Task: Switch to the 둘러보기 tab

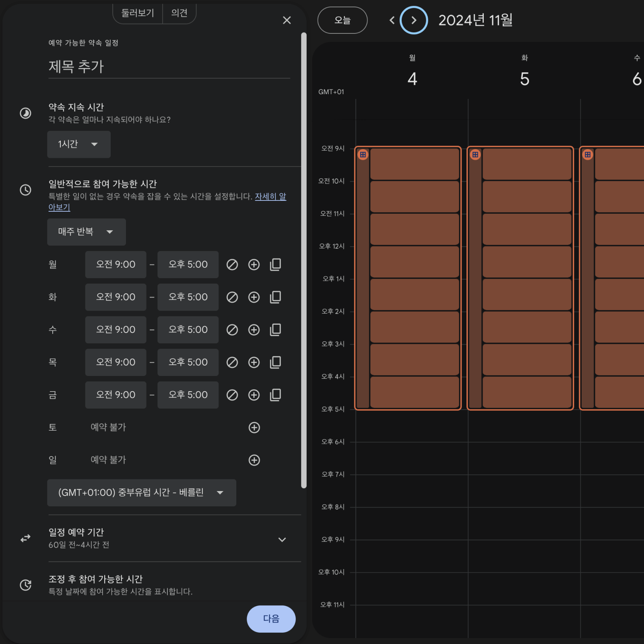Action: (x=138, y=13)
